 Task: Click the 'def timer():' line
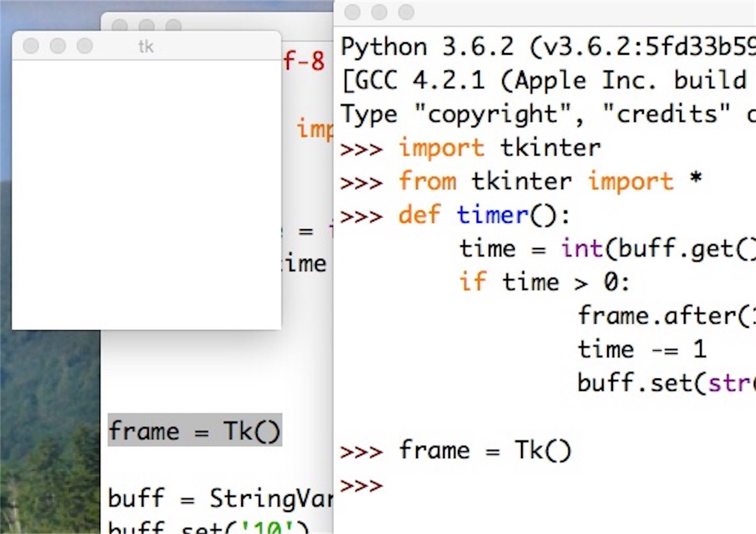point(484,215)
